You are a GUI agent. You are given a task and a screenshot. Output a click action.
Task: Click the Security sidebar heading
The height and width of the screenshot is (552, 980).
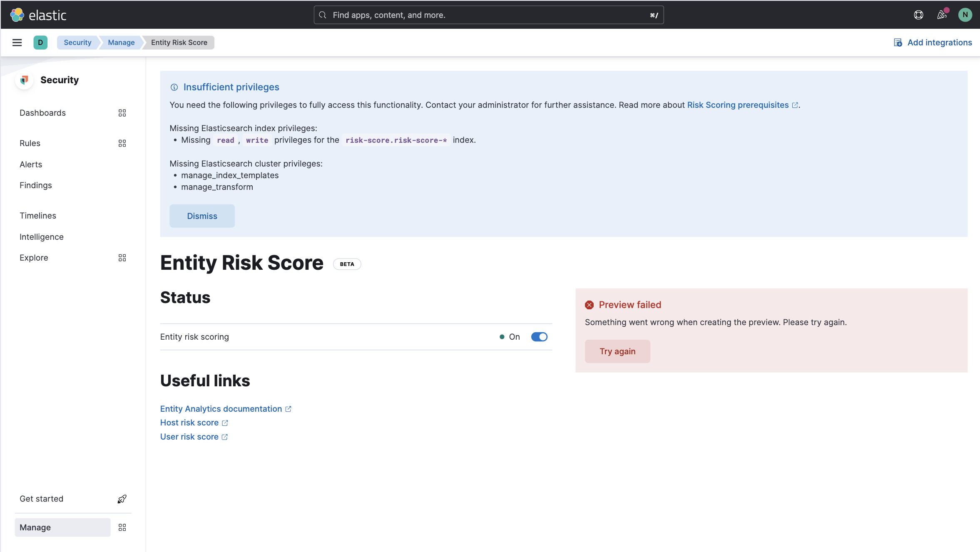60,80
